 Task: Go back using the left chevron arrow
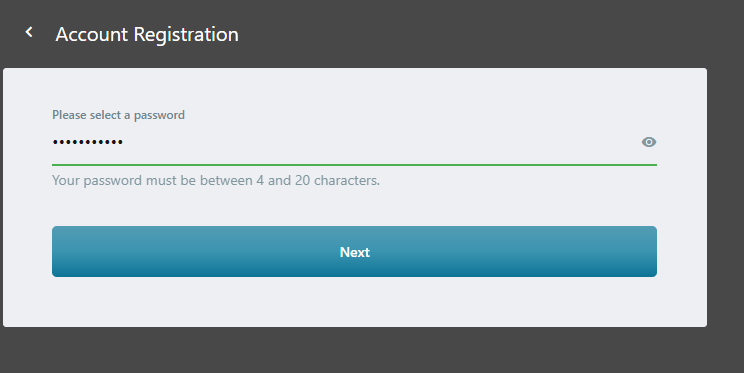[29, 32]
